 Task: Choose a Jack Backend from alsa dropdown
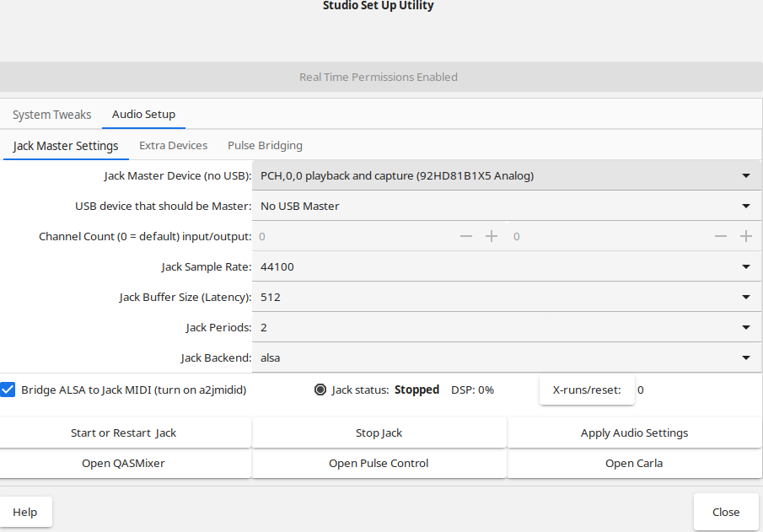pyautogui.click(x=507, y=358)
